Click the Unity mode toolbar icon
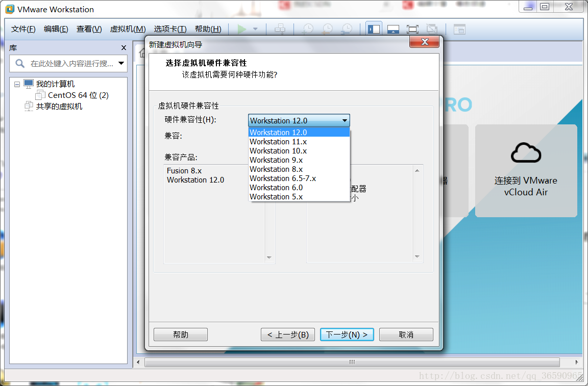Screen dimensions: 588x386 point(432,29)
